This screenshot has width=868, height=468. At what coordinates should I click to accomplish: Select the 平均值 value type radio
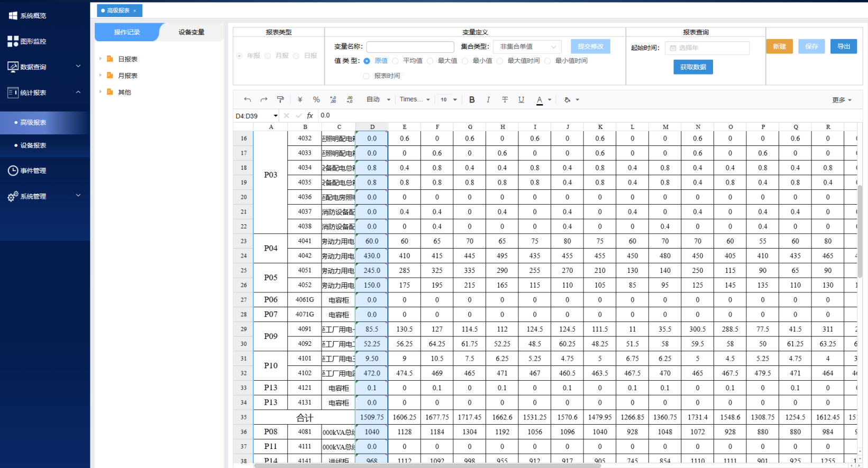tap(395, 61)
